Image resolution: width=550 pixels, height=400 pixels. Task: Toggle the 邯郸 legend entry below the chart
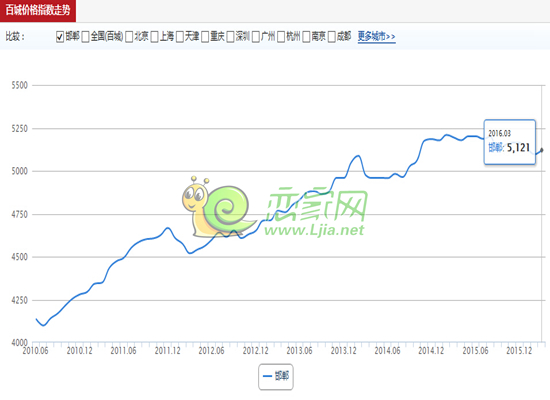pyautogui.click(x=276, y=376)
